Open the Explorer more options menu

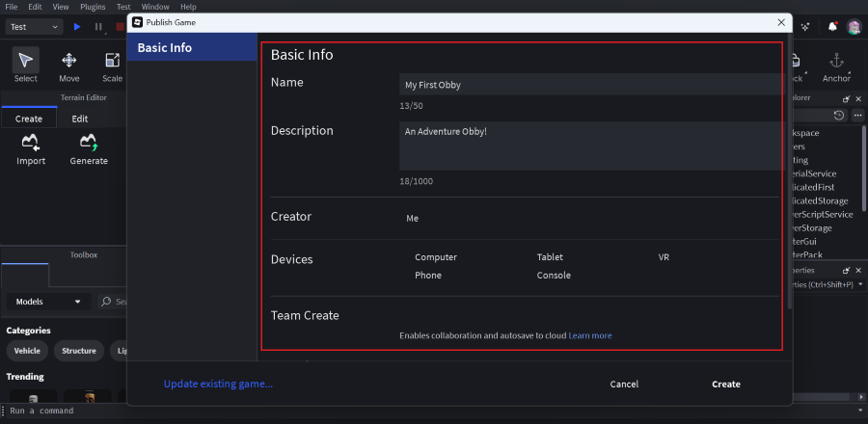[x=857, y=116]
